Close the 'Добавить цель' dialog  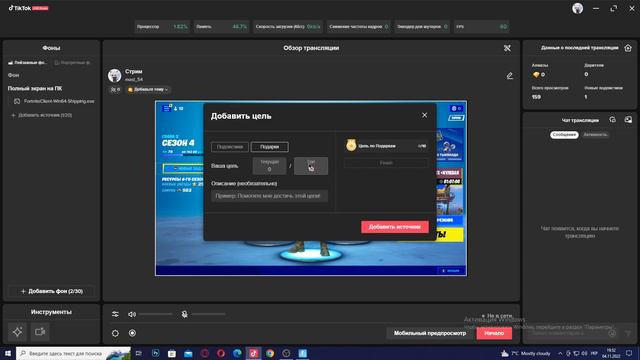pos(424,116)
